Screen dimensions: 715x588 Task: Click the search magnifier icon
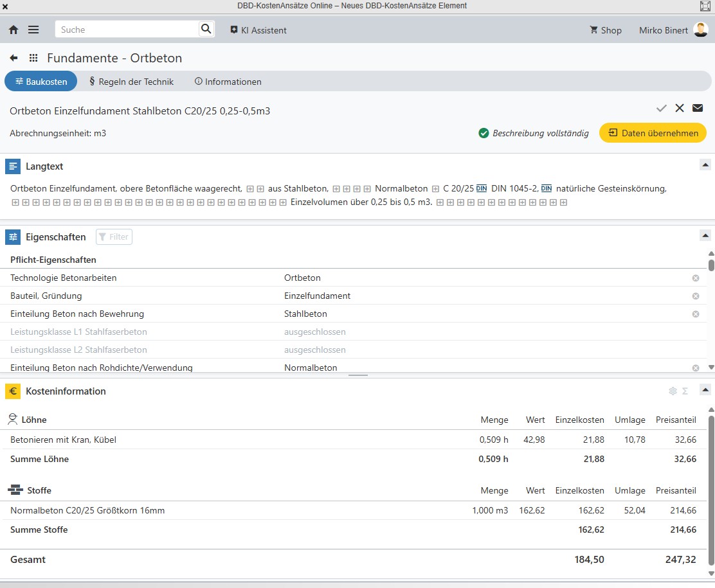[206, 29]
